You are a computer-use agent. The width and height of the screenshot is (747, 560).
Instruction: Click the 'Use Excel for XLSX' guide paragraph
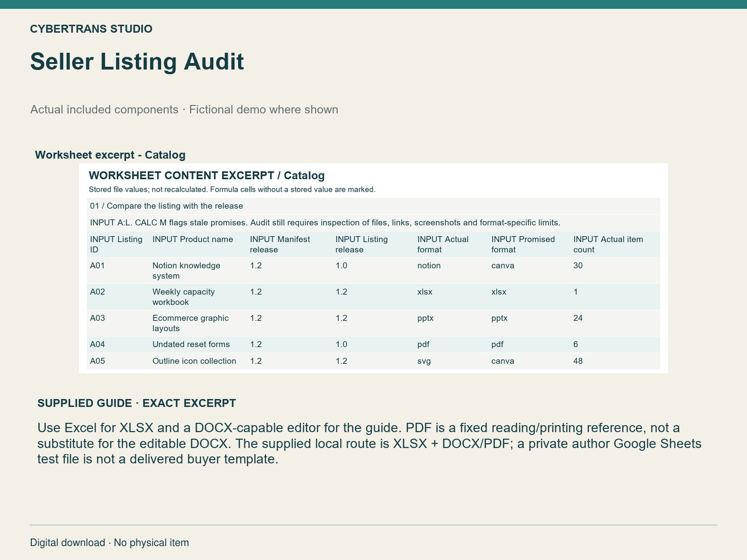[369, 443]
